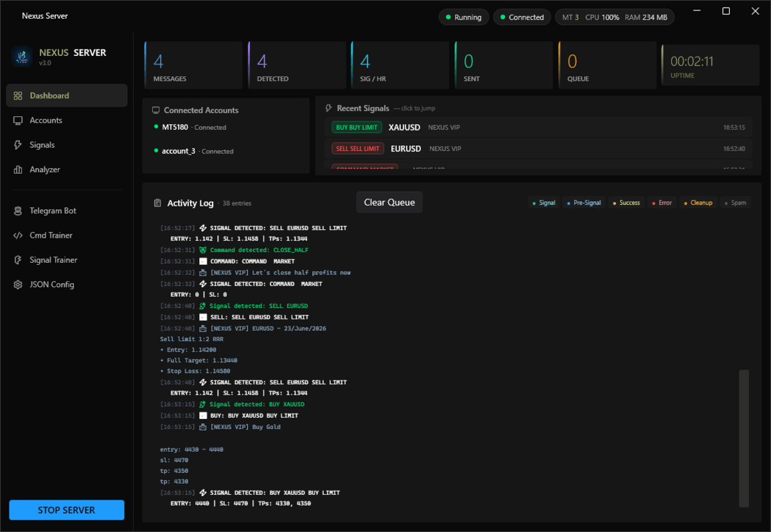771x532 pixels.
Task: Open the JSON Config page
Action: tap(67, 285)
